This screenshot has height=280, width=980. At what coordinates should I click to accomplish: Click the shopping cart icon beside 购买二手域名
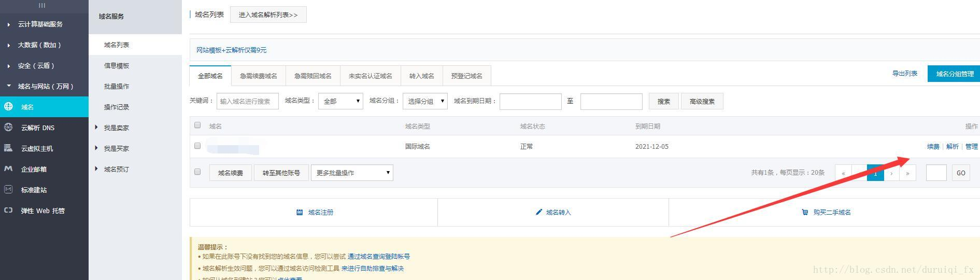tap(804, 212)
